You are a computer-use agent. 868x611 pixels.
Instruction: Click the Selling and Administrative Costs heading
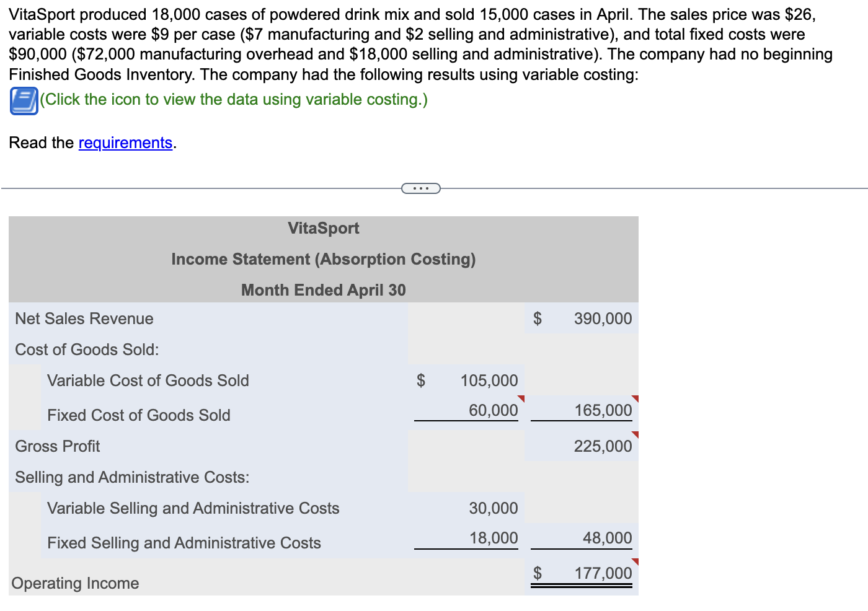132,477
